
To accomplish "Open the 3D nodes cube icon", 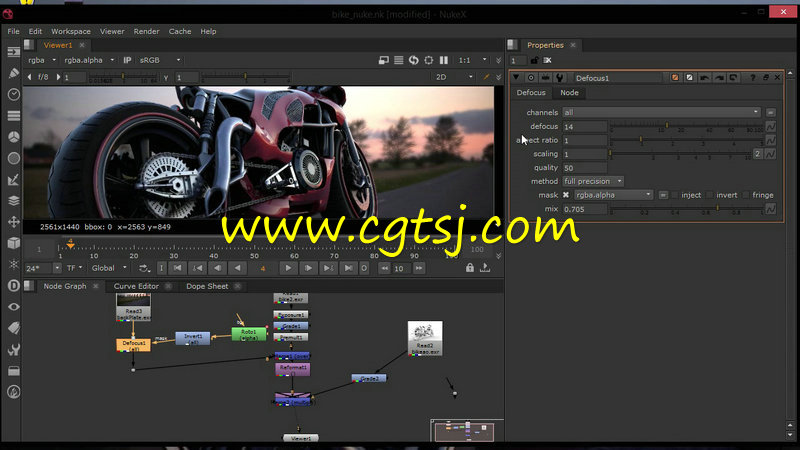I will click(x=14, y=243).
